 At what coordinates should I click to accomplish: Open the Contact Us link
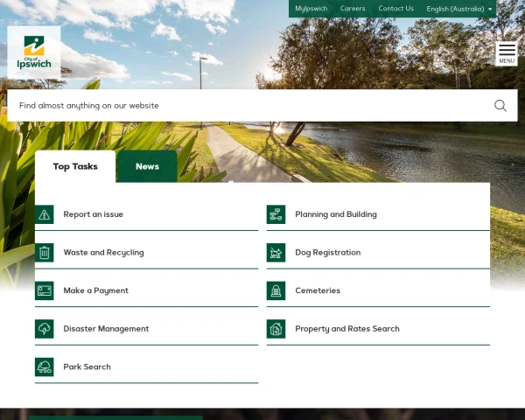click(x=395, y=9)
